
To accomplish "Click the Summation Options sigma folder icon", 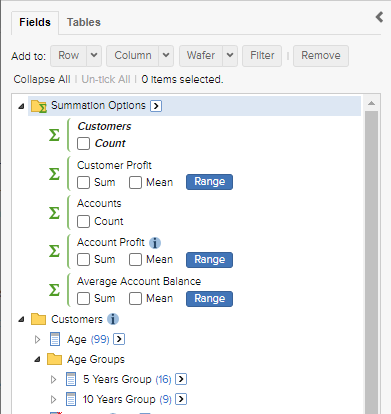I will tap(39, 106).
